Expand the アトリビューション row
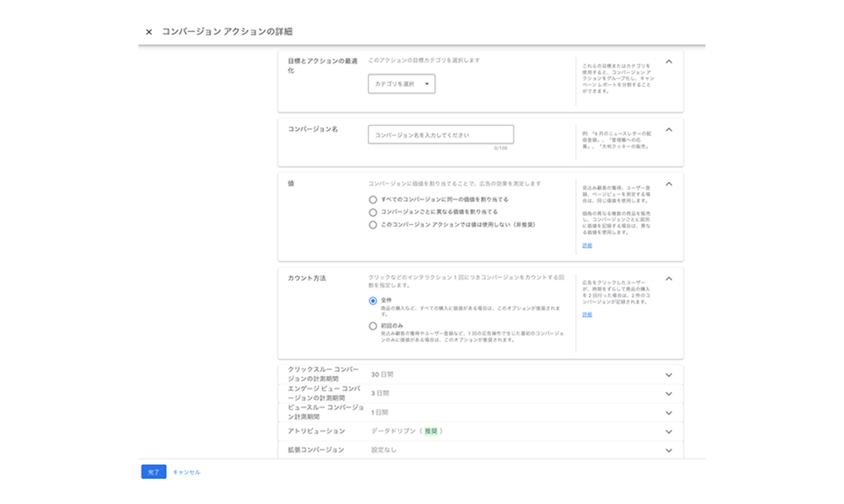This screenshot has height=504, width=844. 668,432
